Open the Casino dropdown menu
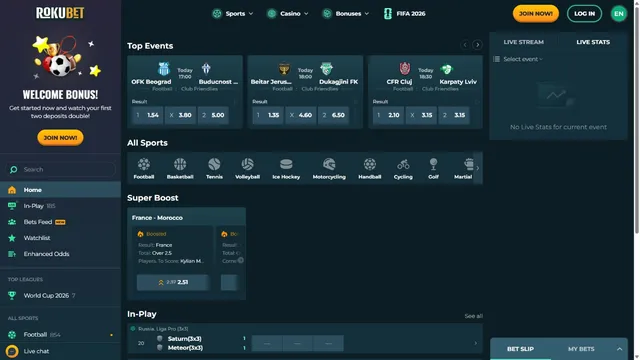The image size is (640, 360). point(287,13)
